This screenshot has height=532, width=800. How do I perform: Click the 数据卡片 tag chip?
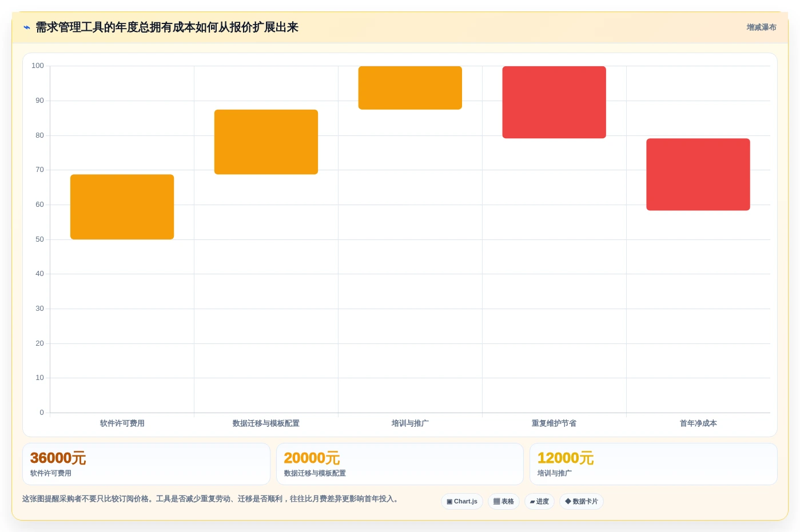coord(582,502)
